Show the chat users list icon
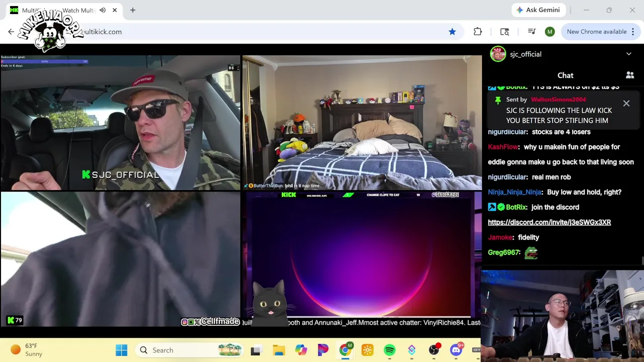This screenshot has height=362, width=644. tap(630, 75)
